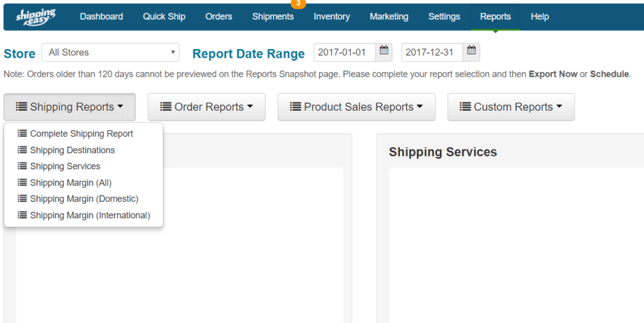Open the Help menu

click(x=540, y=17)
